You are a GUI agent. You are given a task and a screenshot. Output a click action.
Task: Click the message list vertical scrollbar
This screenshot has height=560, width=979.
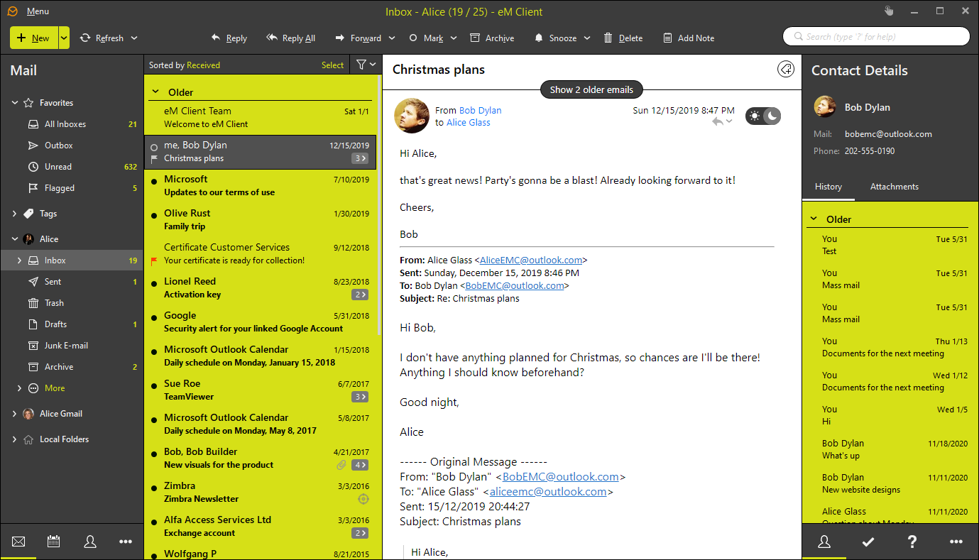(x=379, y=213)
